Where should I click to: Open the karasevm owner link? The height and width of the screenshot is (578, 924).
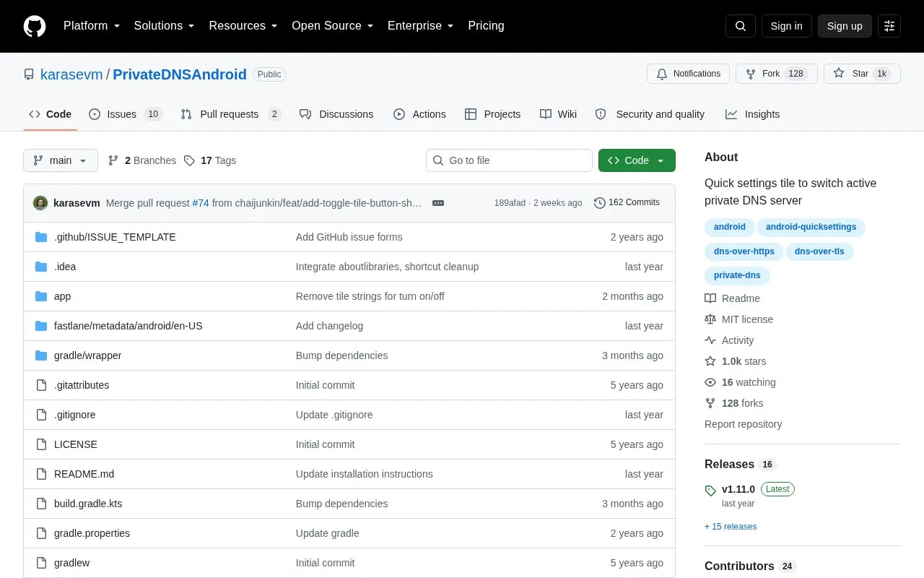click(x=71, y=74)
